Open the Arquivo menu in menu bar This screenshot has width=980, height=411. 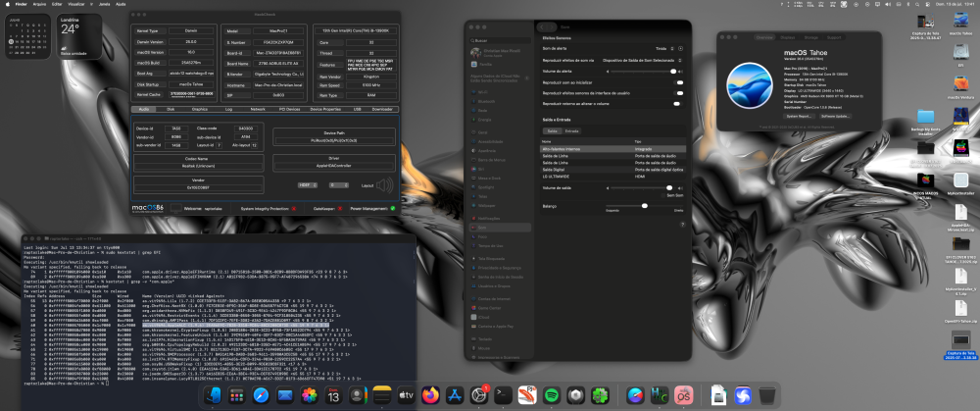(x=39, y=4)
